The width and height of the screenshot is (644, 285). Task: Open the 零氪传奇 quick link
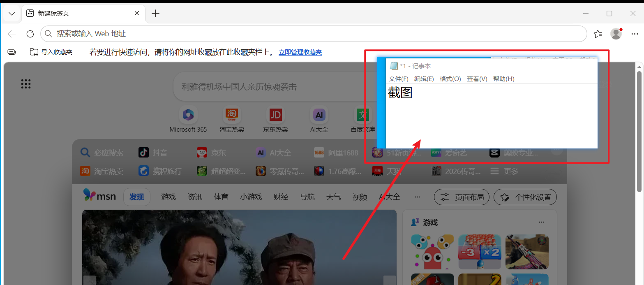[x=280, y=171]
